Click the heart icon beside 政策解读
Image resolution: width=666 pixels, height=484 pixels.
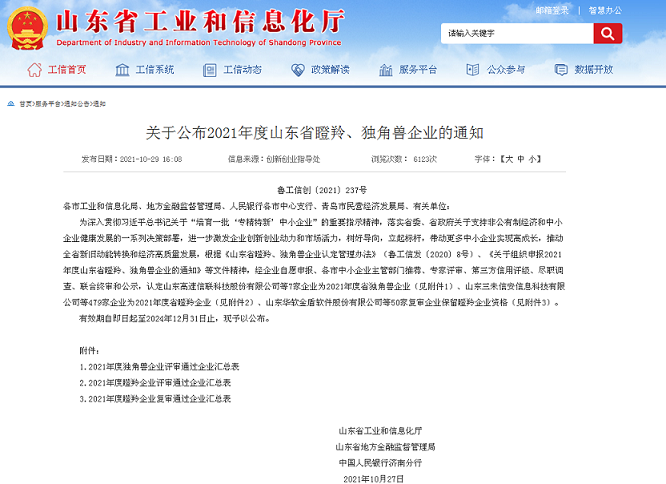point(298,70)
